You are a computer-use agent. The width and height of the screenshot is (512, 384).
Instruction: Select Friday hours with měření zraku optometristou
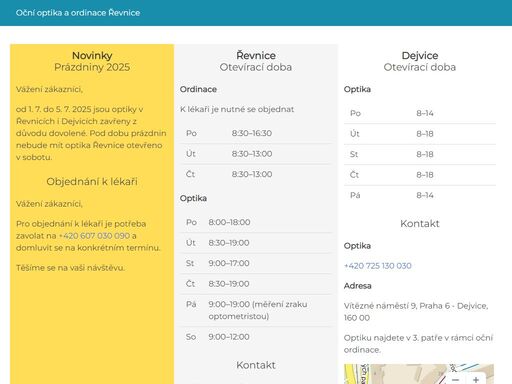258,310
